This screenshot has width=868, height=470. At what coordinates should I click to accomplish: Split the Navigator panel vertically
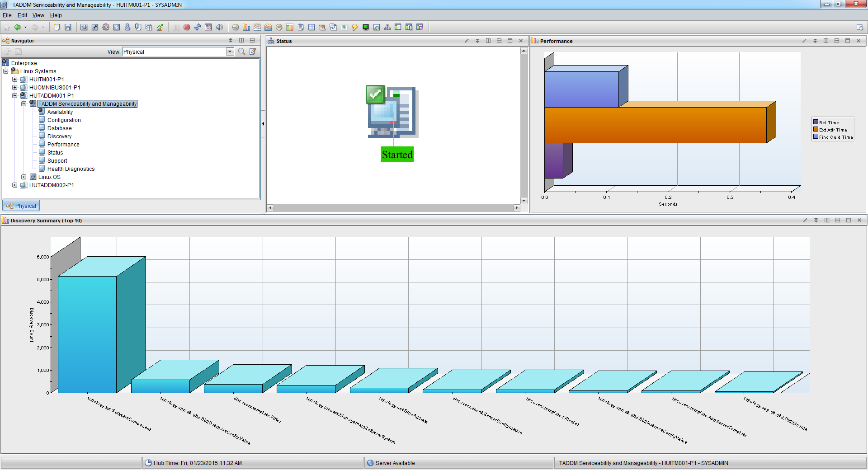[x=241, y=40]
